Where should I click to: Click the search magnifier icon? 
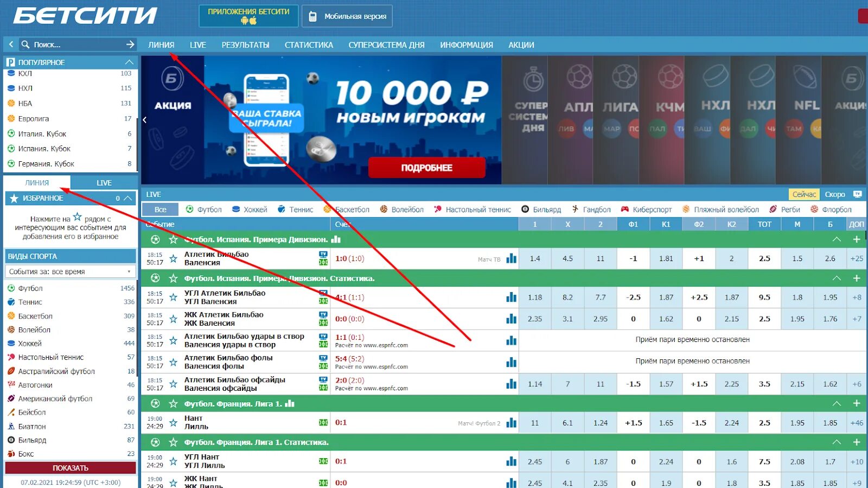tap(25, 45)
